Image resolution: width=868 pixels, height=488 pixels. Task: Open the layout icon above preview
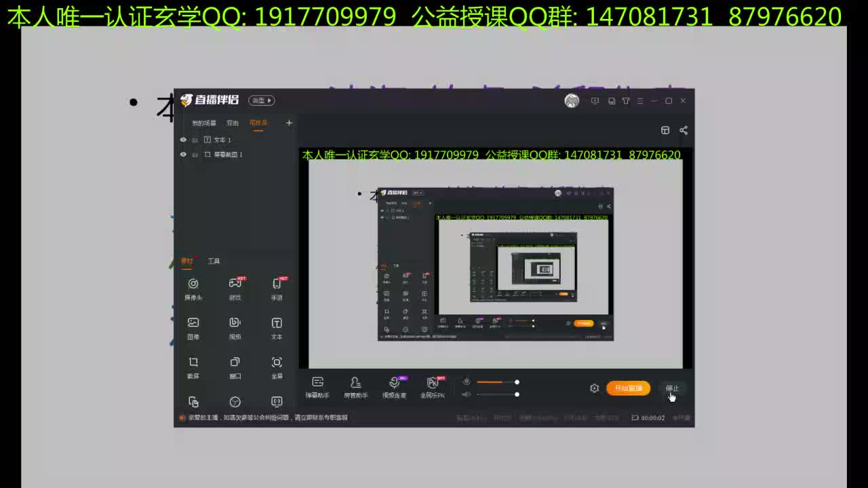[665, 130]
